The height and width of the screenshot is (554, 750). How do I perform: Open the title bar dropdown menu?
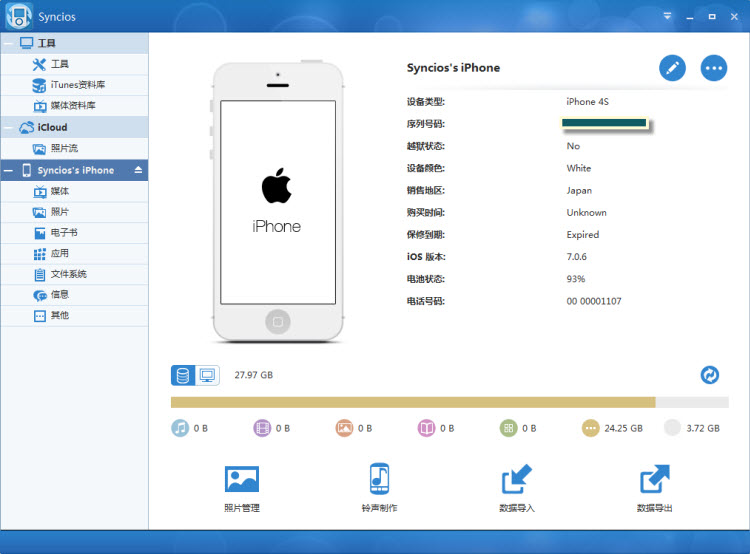pyautogui.click(x=667, y=16)
